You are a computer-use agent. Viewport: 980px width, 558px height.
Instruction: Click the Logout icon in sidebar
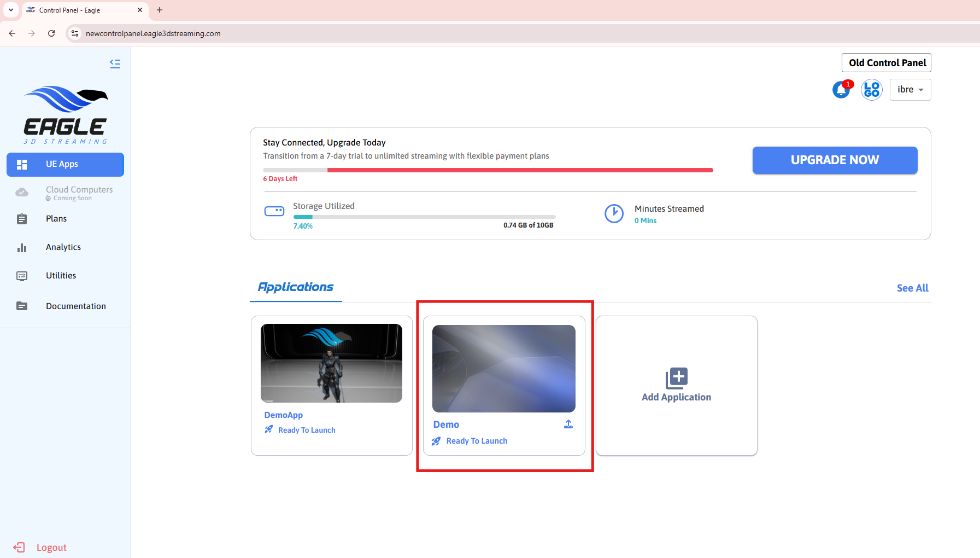pyautogui.click(x=19, y=548)
